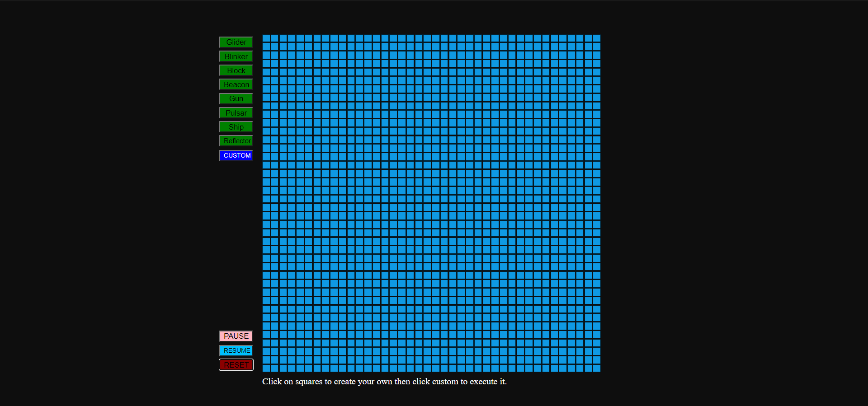This screenshot has width=868, height=406.
Task: Toggle the top-right grid square
Action: click(597, 38)
